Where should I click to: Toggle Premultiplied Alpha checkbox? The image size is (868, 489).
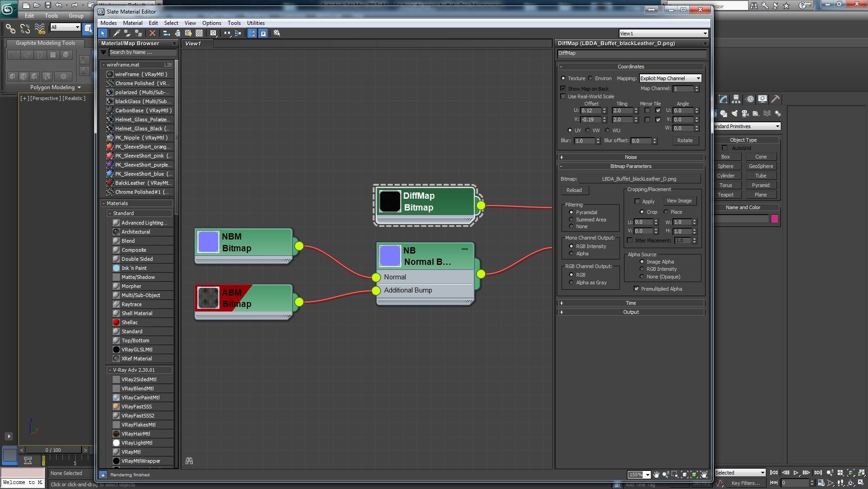(637, 289)
